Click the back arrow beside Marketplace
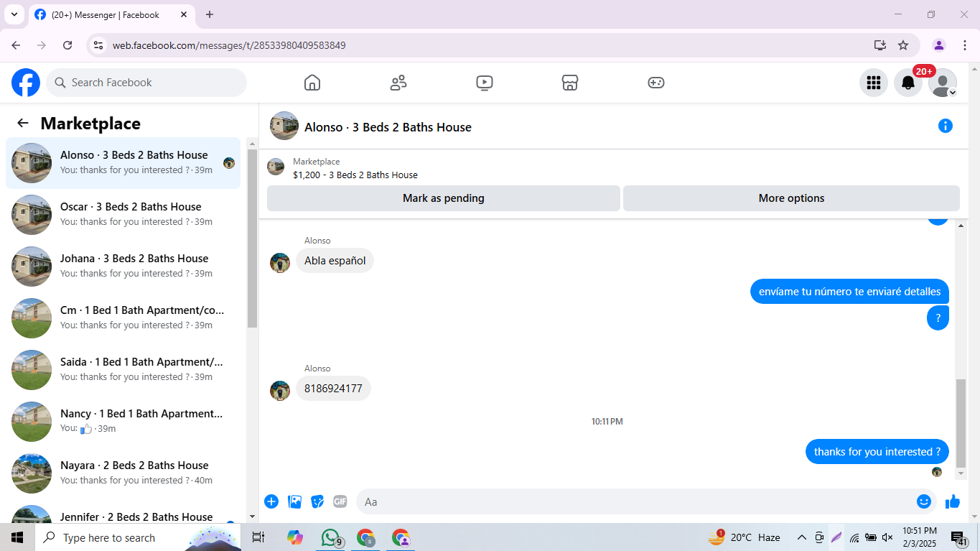 (x=23, y=123)
